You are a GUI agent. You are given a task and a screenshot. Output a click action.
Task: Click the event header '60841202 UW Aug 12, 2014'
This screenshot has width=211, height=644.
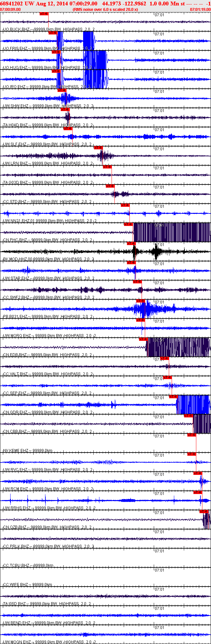point(35,4)
